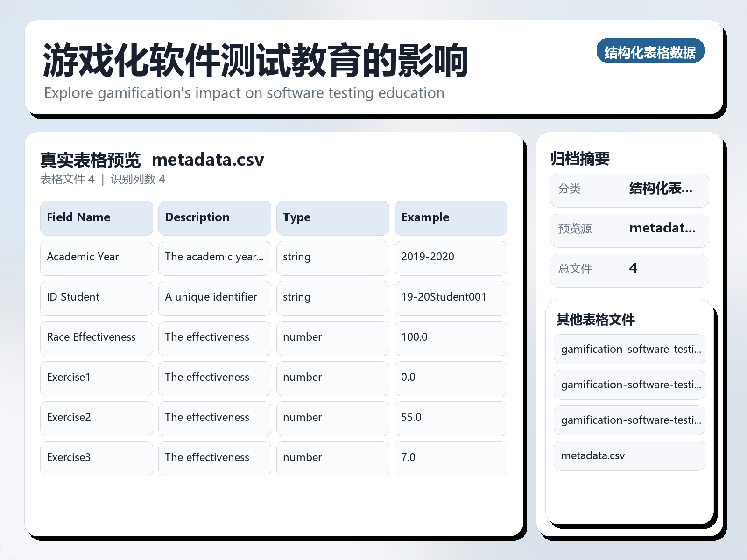Click the 其他表格文件 section heading

(x=595, y=320)
